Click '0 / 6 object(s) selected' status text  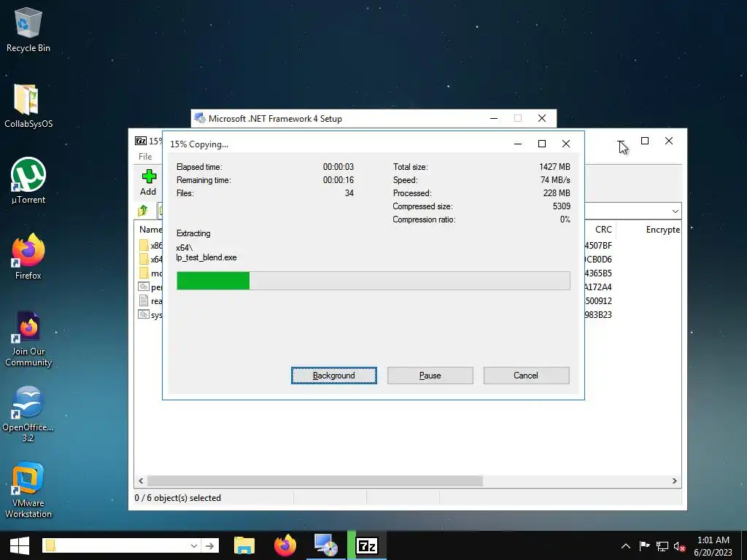178,498
